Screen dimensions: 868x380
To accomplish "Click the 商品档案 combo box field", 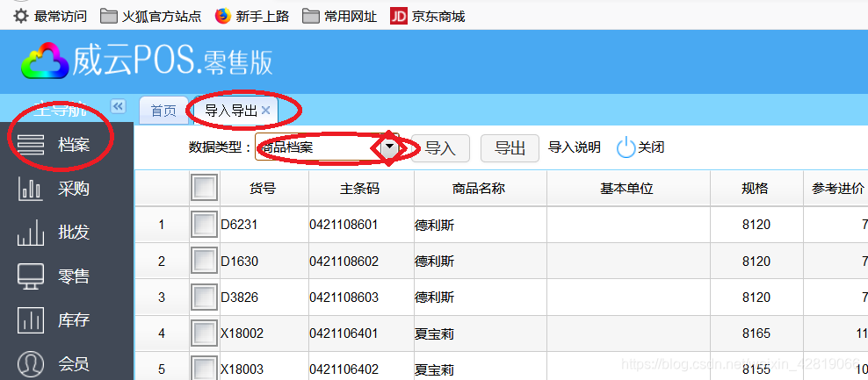I will coord(320,147).
